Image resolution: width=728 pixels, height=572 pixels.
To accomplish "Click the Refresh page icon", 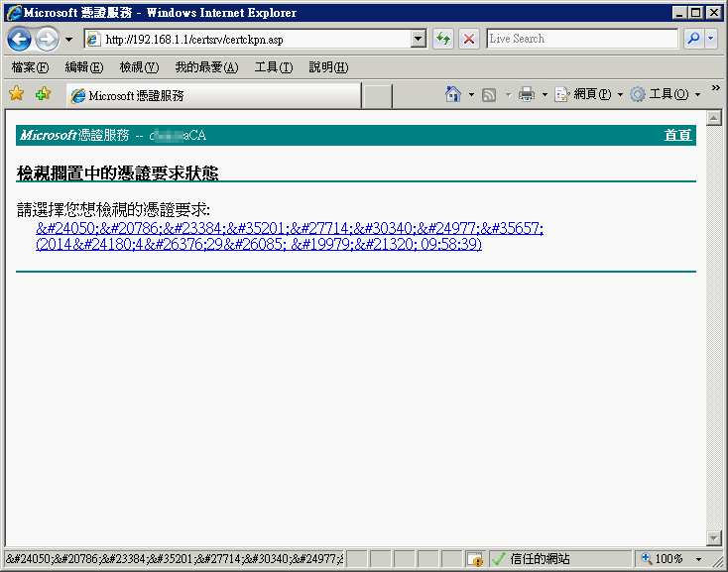I will pyautogui.click(x=443, y=39).
